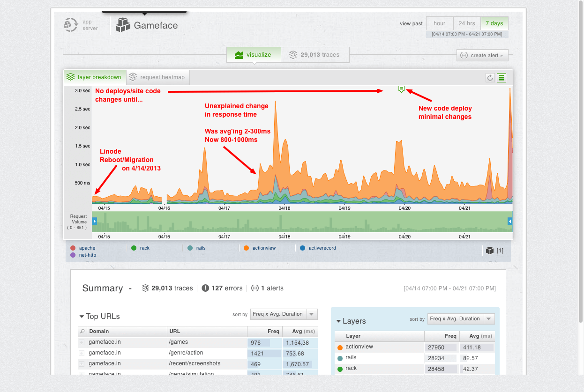Click the 1421 frequency value
The height and width of the screenshot is (392, 584).
[257, 354]
